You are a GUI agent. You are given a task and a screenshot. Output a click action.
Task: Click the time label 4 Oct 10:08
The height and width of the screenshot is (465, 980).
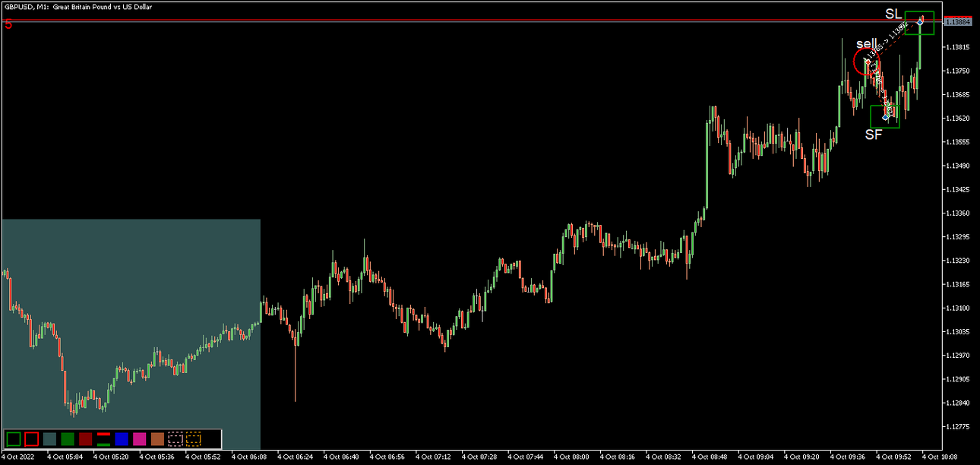[x=940, y=457]
